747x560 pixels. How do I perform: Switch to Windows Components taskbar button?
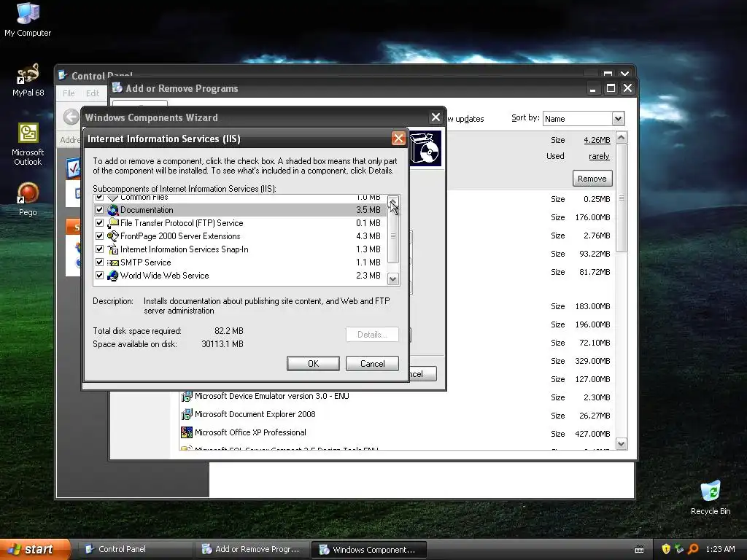pyautogui.click(x=368, y=549)
